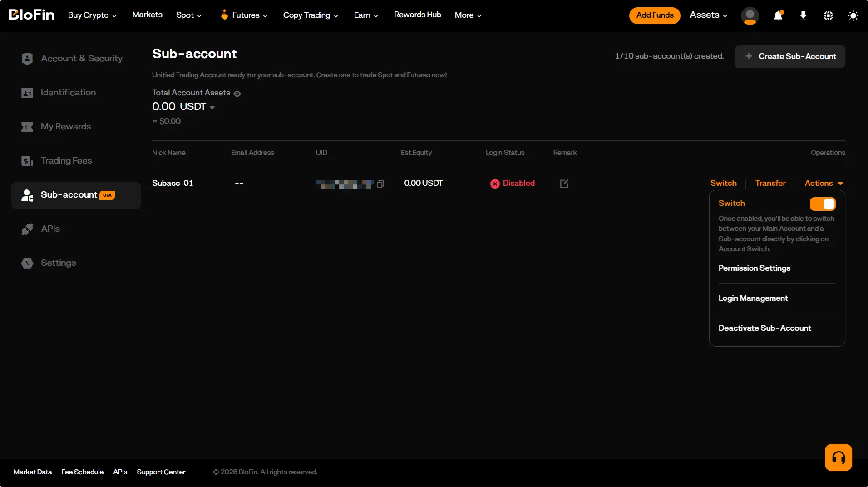Expand the Copy Trading dropdown
The width and height of the screenshot is (868, 487).
coord(311,15)
